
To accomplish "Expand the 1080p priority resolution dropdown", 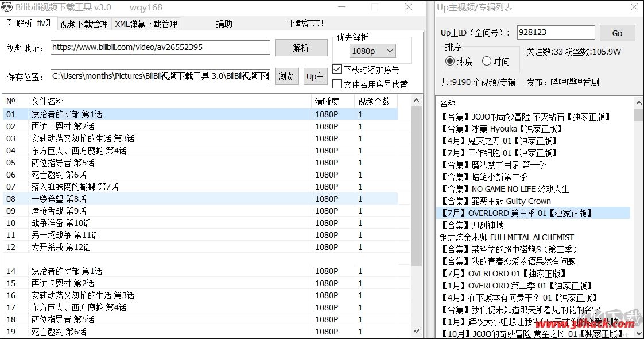I will point(373,51).
